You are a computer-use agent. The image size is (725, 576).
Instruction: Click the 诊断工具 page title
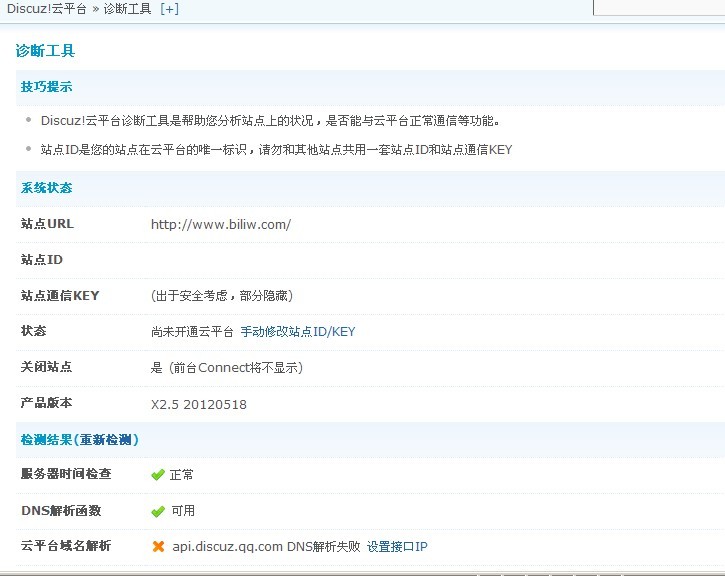[x=45, y=51]
